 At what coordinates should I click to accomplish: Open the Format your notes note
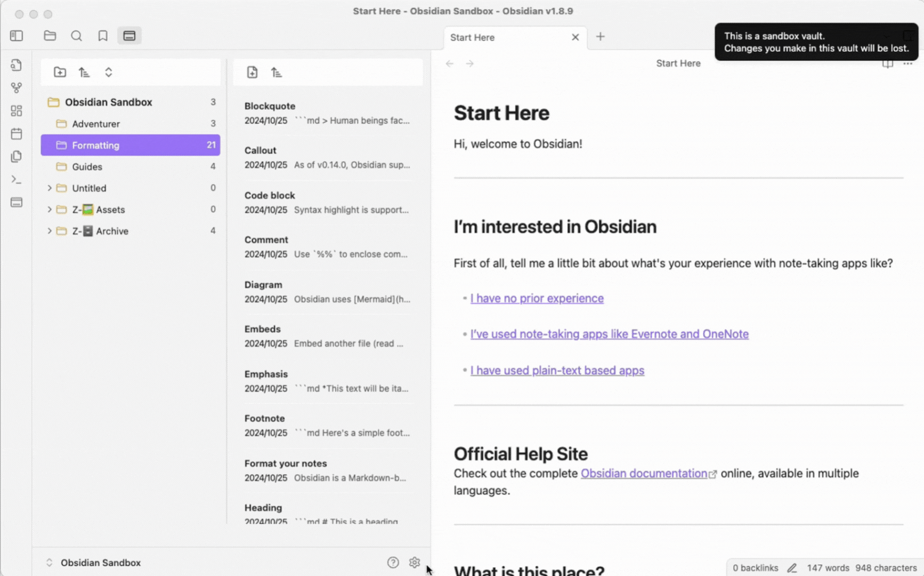click(328, 470)
